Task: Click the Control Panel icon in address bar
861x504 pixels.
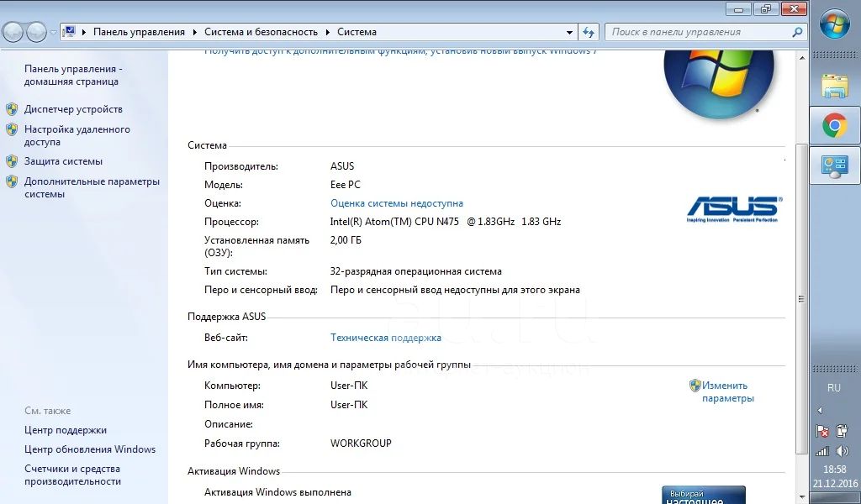Action: click(69, 32)
